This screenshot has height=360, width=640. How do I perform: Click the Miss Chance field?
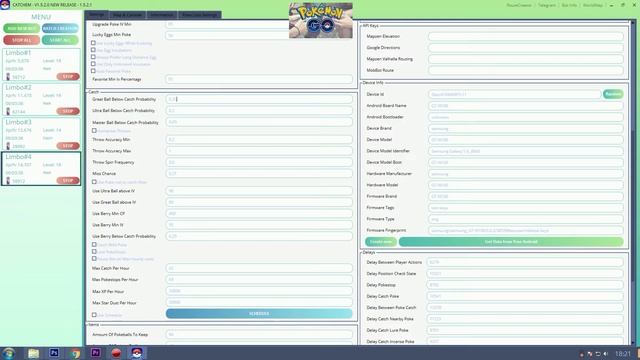pyautogui.click(x=259, y=174)
